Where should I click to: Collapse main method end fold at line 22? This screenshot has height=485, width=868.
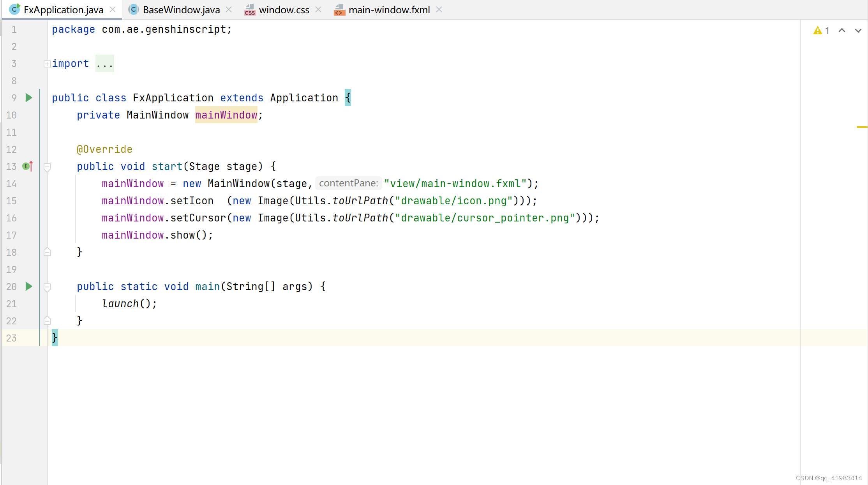point(47,320)
